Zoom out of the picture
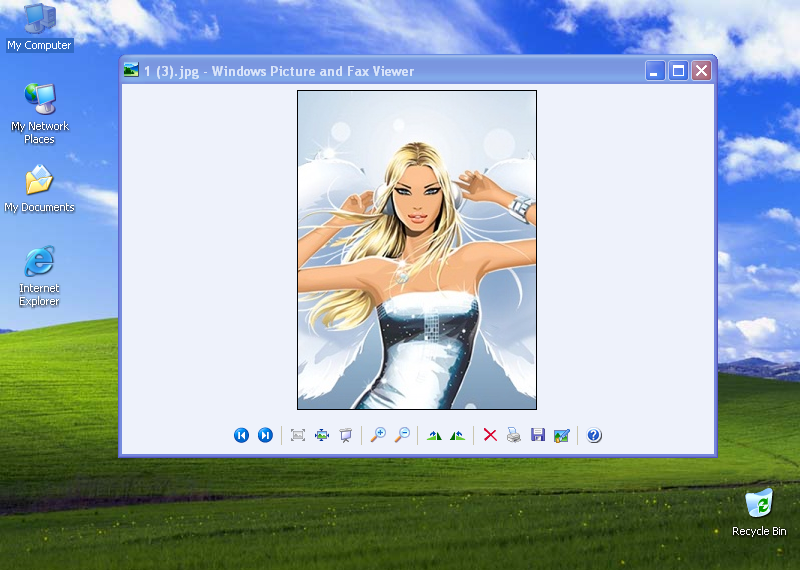The width and height of the screenshot is (800, 570). pos(402,435)
